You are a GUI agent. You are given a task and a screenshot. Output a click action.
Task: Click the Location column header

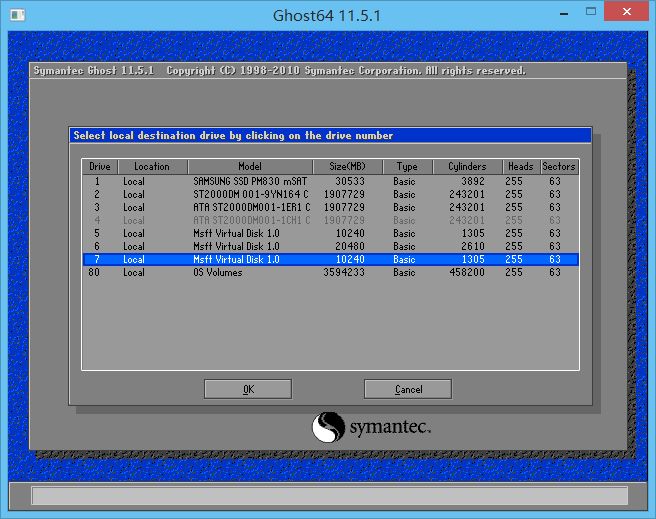[x=152, y=167]
